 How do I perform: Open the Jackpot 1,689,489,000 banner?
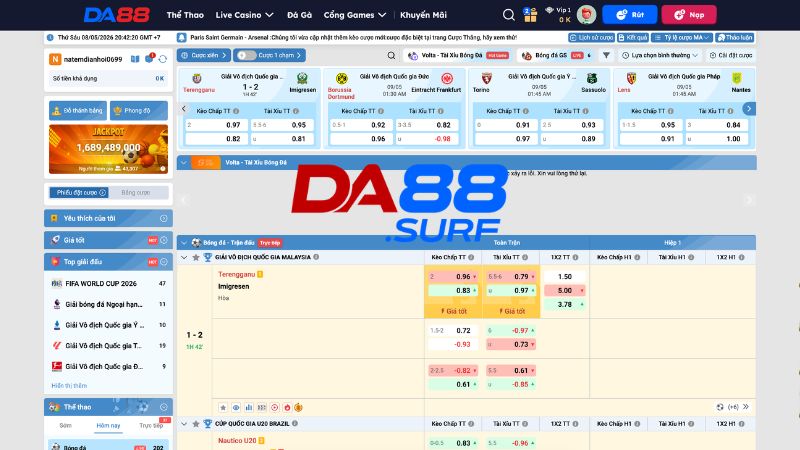click(x=108, y=149)
